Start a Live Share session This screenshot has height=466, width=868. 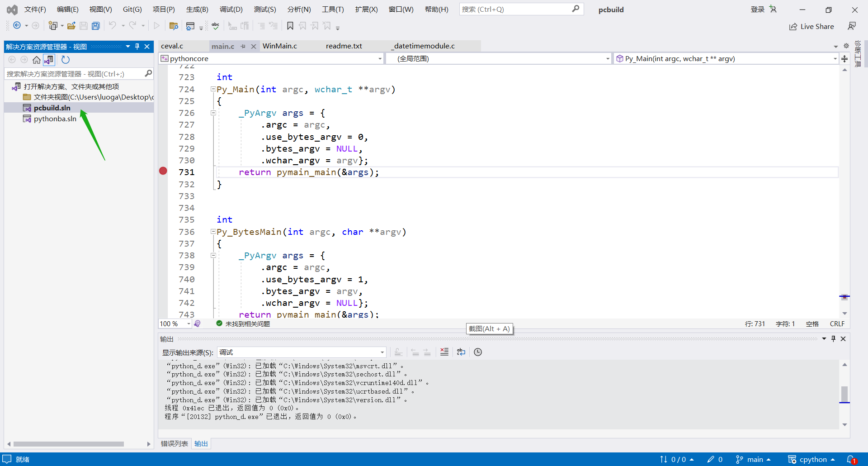[811, 26]
